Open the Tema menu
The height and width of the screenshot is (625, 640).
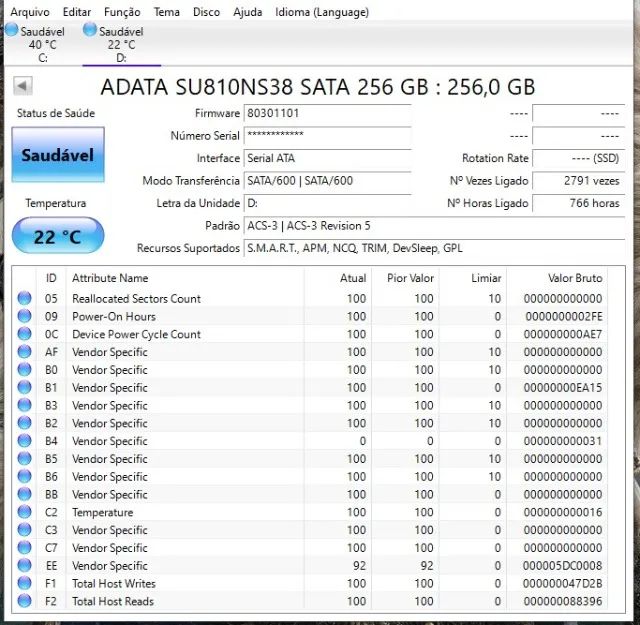[x=167, y=12]
